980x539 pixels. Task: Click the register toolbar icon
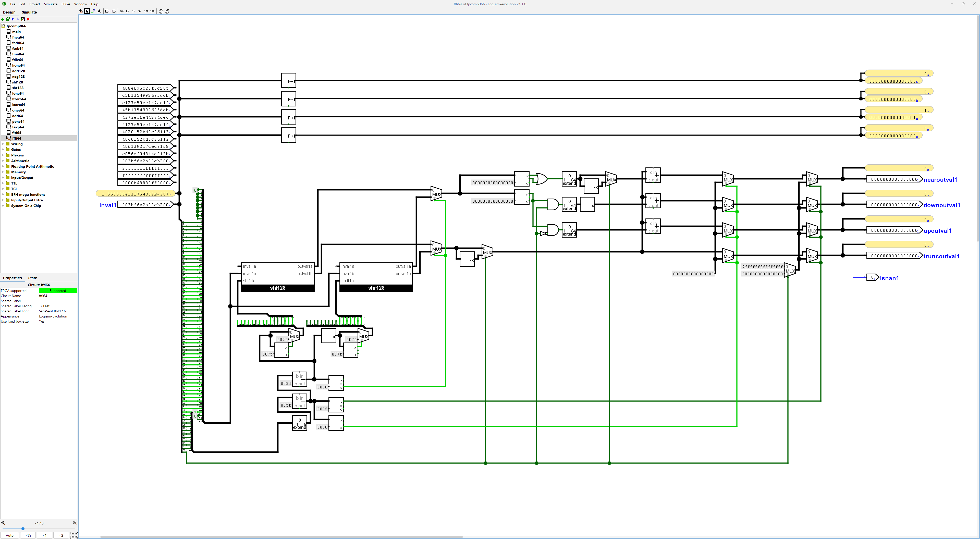click(x=167, y=11)
